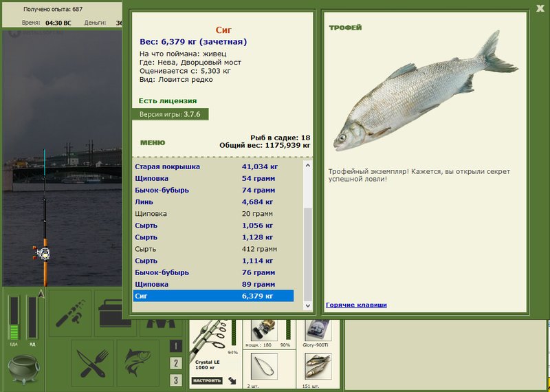
Task: Click the Оценивается с: 5,303 кг line
Action: [185, 71]
